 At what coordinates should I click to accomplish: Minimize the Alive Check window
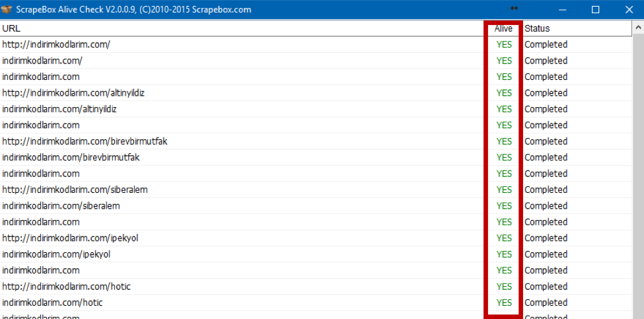[x=562, y=9]
